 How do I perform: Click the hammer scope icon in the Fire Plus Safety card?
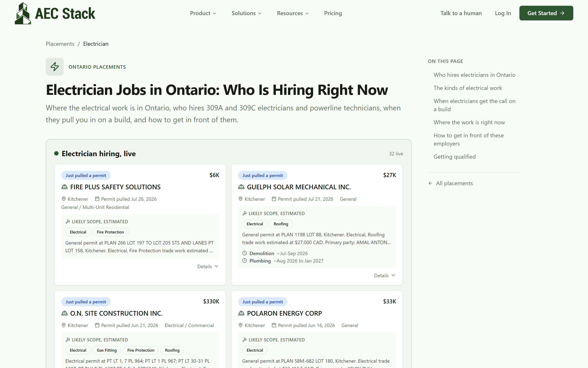coord(68,221)
